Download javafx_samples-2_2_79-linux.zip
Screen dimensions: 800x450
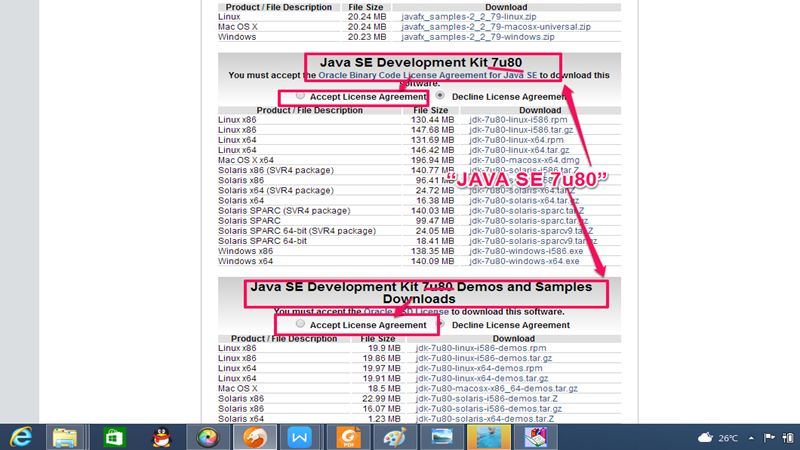[x=468, y=17]
